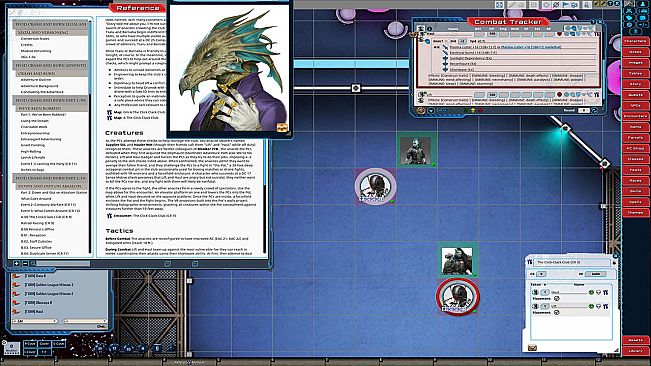Click the link icon on Maul's encounter row
The width and height of the screenshot is (651, 366).
pos(605,292)
